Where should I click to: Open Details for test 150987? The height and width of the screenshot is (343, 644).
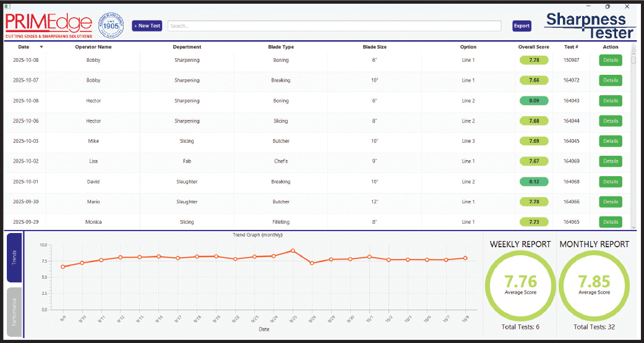(x=610, y=61)
